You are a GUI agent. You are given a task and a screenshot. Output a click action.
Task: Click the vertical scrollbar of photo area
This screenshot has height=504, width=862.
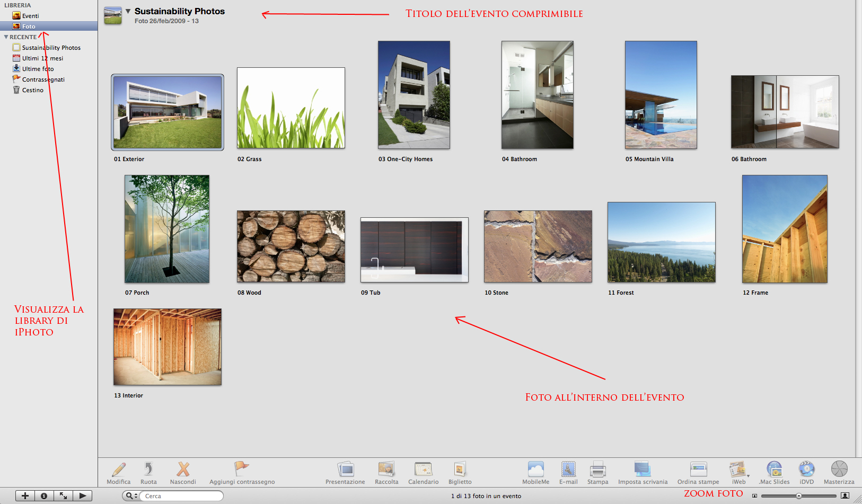click(x=858, y=228)
